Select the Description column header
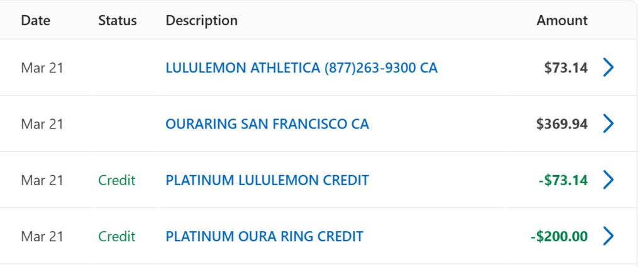The height and width of the screenshot is (267, 644). [x=201, y=20]
